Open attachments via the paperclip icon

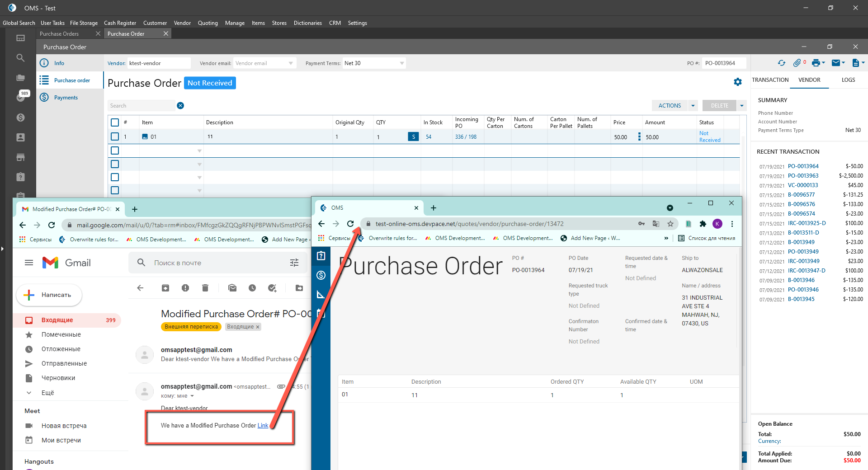(797, 63)
